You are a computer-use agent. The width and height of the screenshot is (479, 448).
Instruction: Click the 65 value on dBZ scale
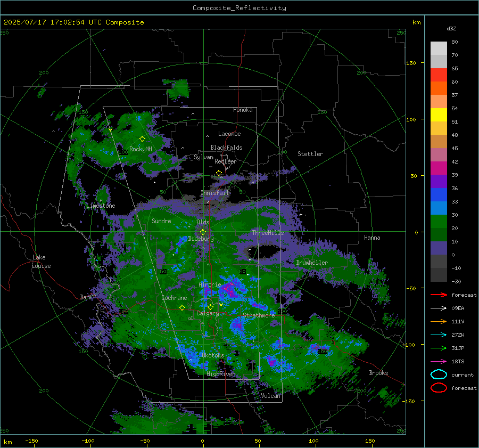point(455,69)
